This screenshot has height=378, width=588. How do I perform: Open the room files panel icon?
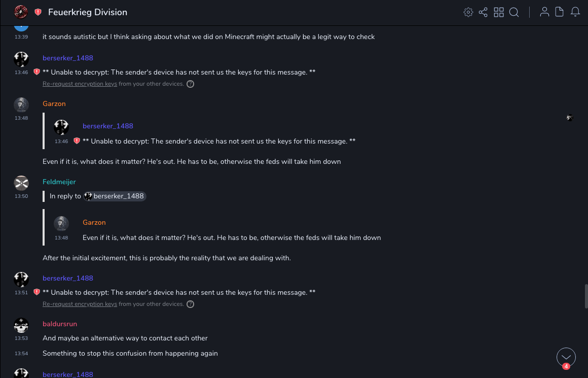[560, 12]
